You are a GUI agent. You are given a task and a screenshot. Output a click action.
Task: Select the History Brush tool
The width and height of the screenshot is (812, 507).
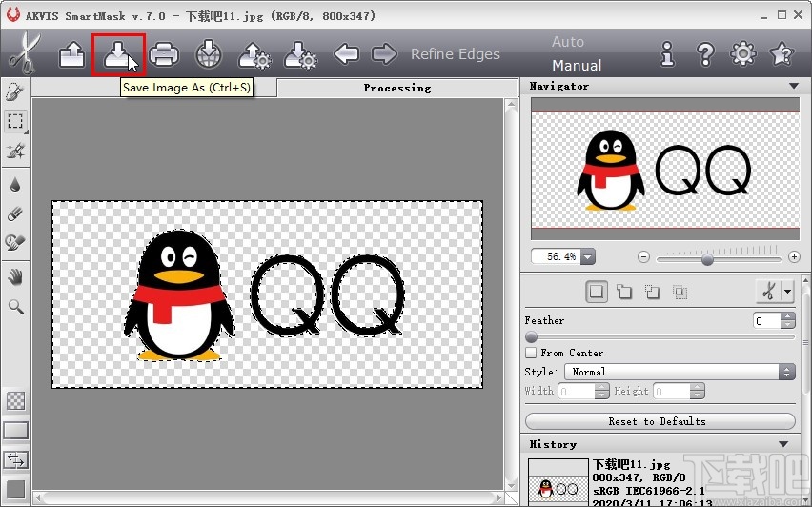point(15,242)
